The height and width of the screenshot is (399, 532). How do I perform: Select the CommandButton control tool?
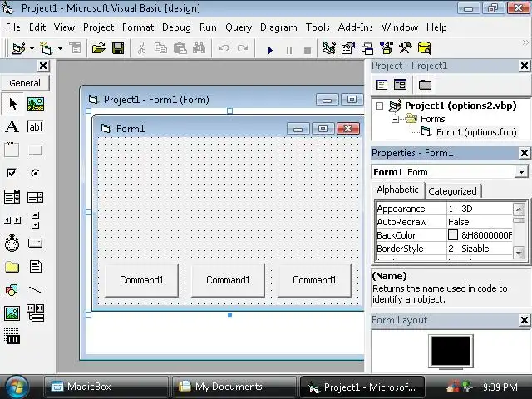35,150
